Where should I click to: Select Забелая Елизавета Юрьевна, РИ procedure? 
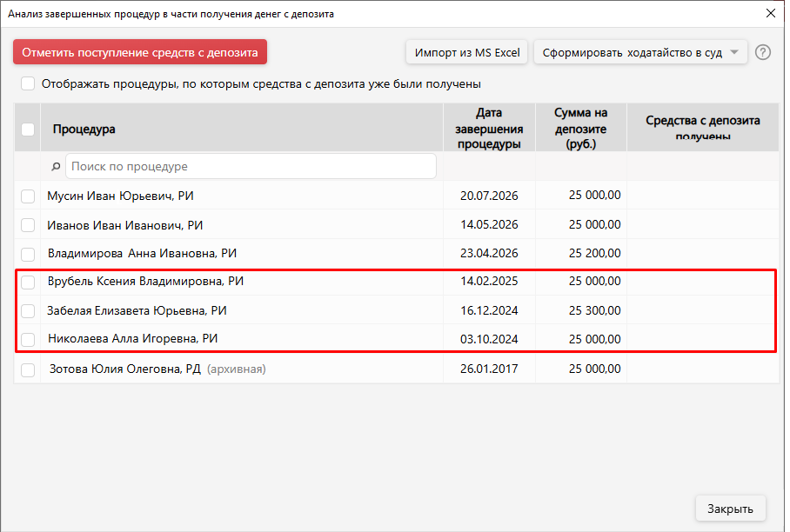point(137,310)
